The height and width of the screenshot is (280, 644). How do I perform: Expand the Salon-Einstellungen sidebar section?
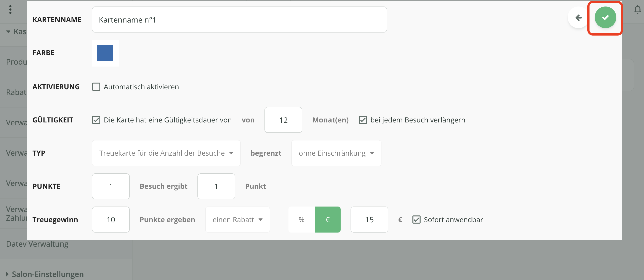click(x=48, y=274)
